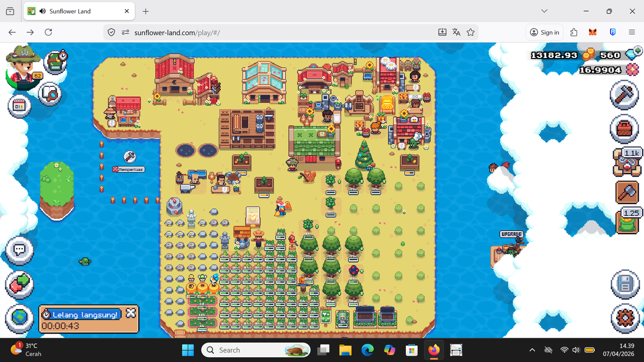This screenshot has height=362, width=644.
Task: Open a new browser tab
Action: coord(146,11)
